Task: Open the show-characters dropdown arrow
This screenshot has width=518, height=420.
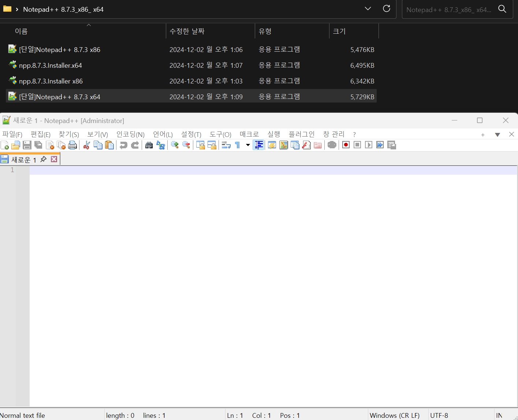Action: click(x=248, y=145)
